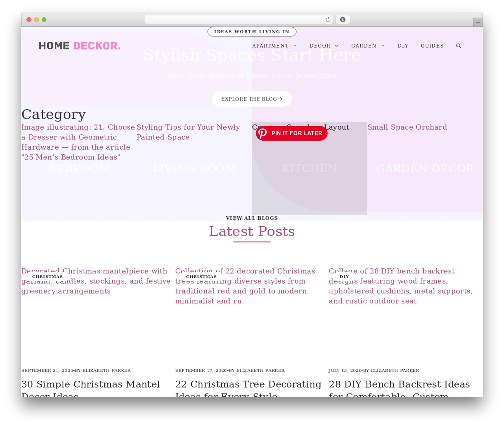This screenshot has height=427, width=504.
Task: Open 30 Simple Christmas Mantel Decor post
Action: pos(91,389)
